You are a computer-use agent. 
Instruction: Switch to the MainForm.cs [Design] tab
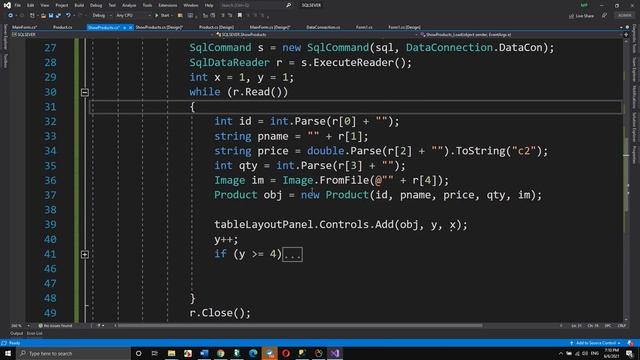[270, 27]
